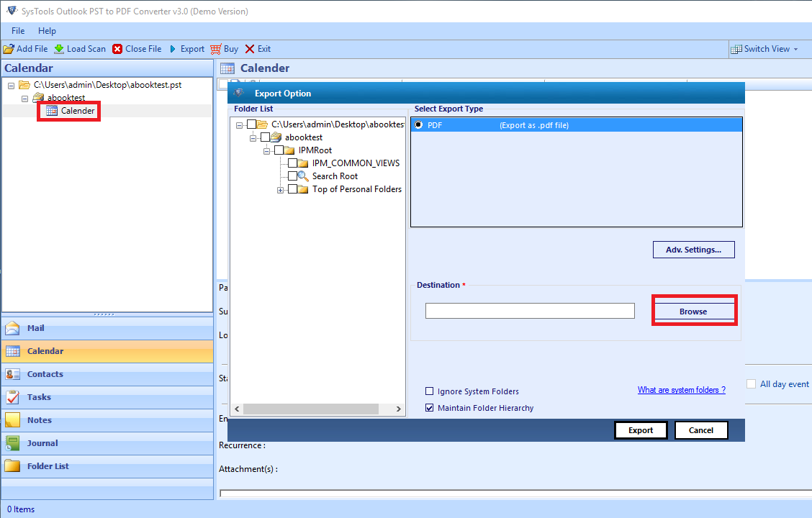Click the Tasks checkmark icon
The height and width of the screenshot is (518, 812).
(x=12, y=397)
